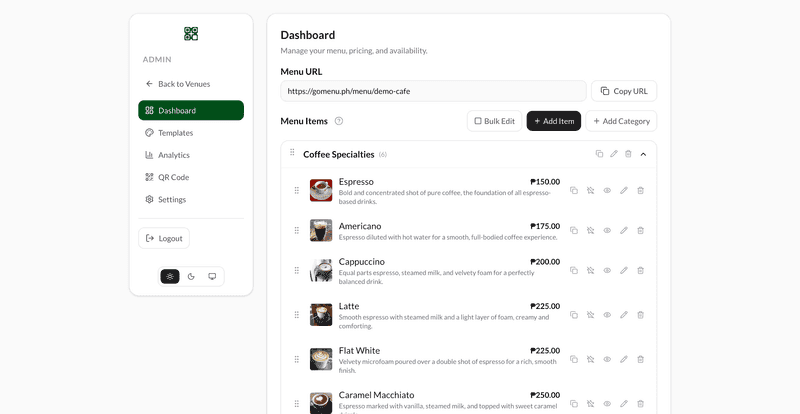Duplicate the Espresso item
The image size is (800, 414).
(x=574, y=190)
